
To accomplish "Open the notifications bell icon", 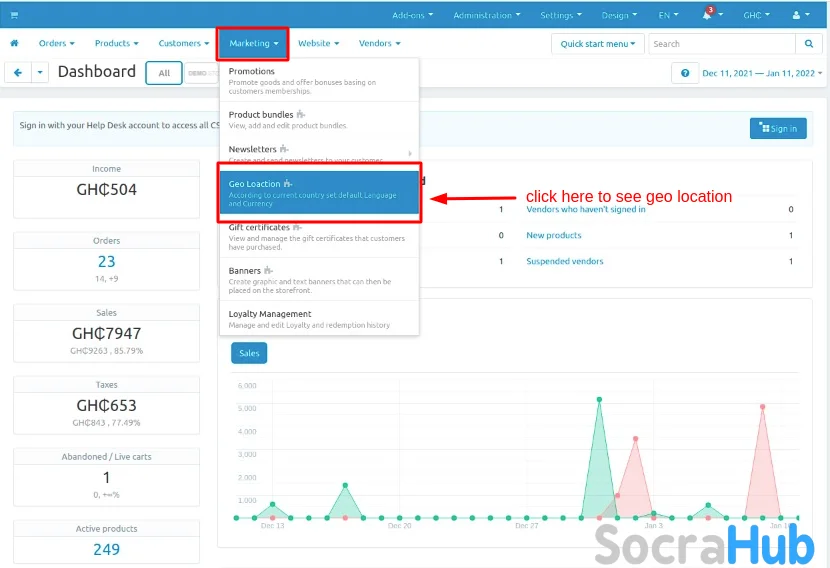I will tap(708, 16).
